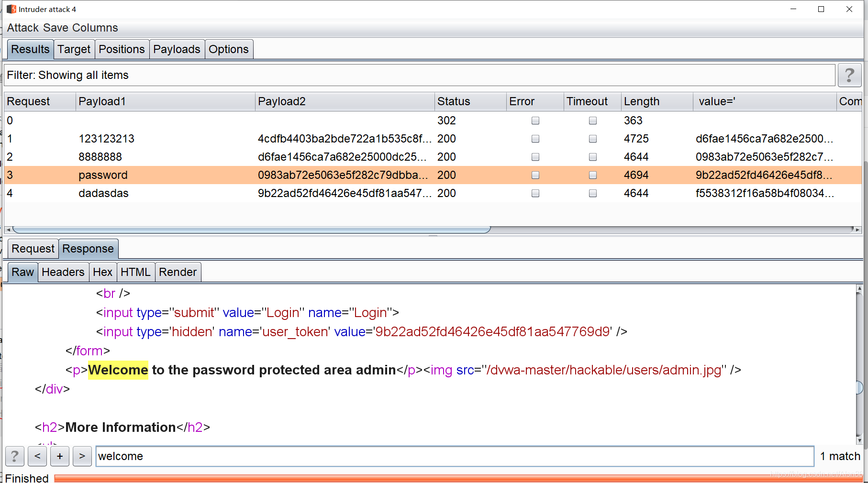
Task: Select the row with payload 123123213
Action: (433, 139)
